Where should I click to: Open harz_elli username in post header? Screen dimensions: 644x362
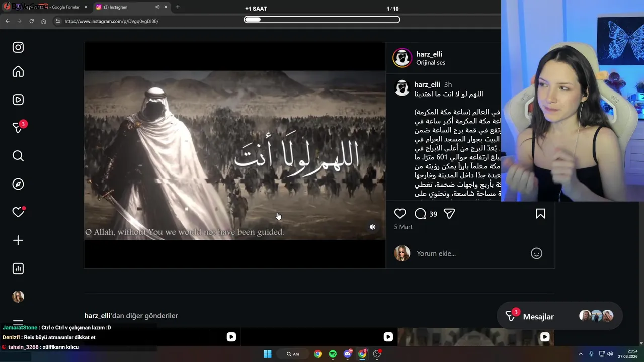coord(429,54)
